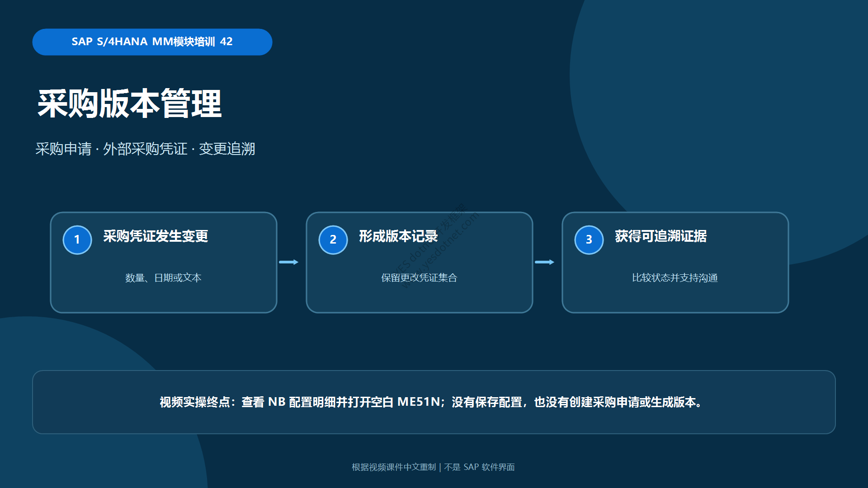Click the arrow between steps 1 and 2
The width and height of the screenshot is (868, 488).
[x=288, y=262]
